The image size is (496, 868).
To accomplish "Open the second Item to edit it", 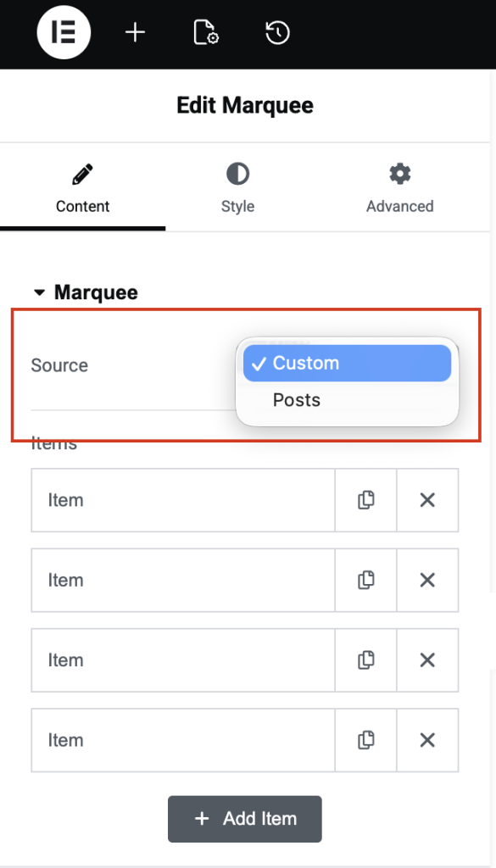I will point(182,580).
